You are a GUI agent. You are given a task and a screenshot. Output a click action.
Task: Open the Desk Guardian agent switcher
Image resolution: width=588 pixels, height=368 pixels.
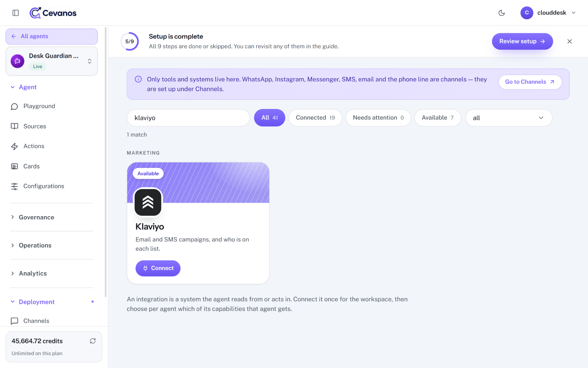click(52, 61)
